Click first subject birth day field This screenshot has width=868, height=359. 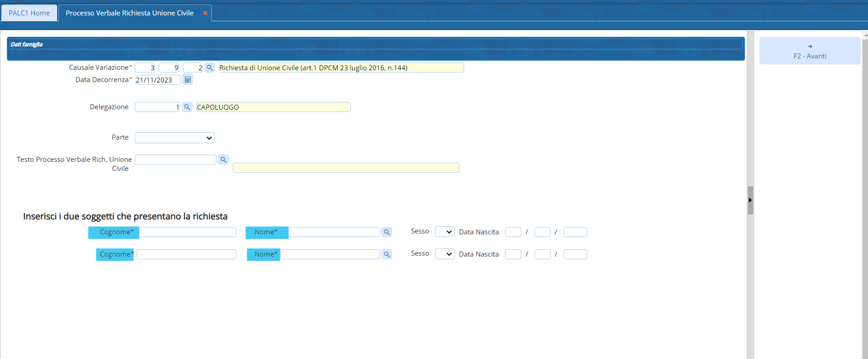point(513,232)
